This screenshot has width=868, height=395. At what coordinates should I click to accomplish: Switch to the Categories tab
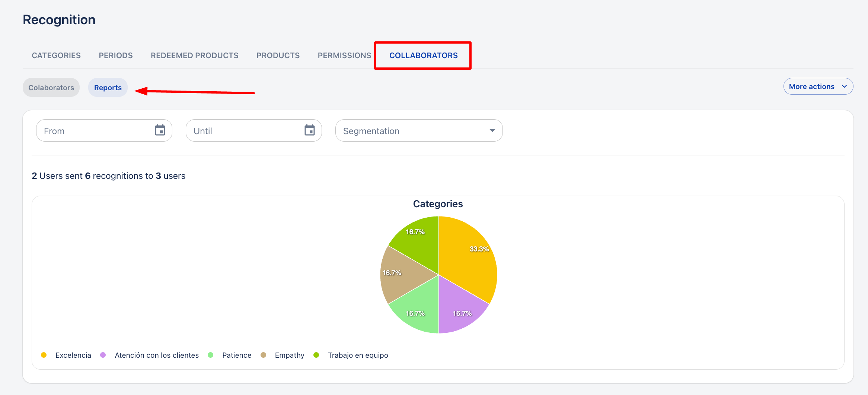[x=56, y=56]
